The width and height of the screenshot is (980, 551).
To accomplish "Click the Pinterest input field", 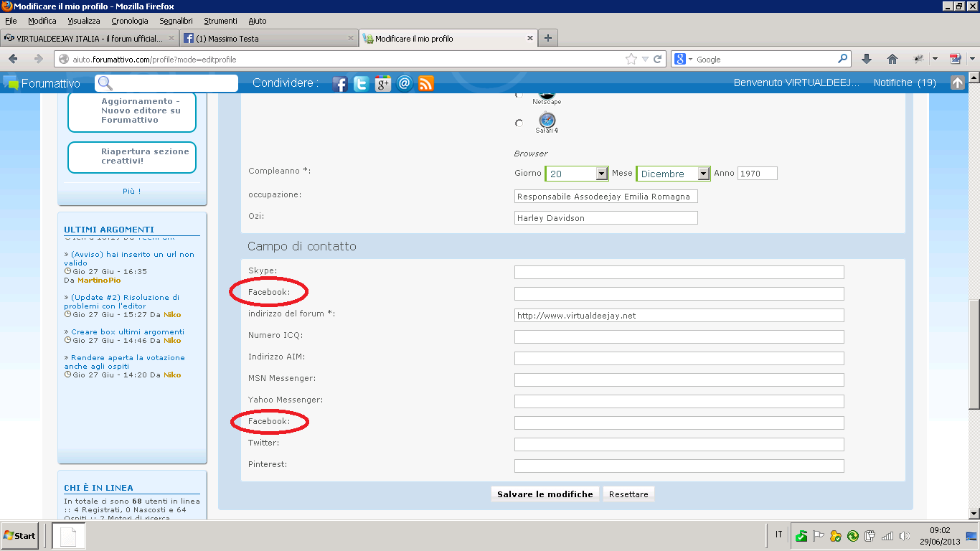I will click(x=679, y=466).
